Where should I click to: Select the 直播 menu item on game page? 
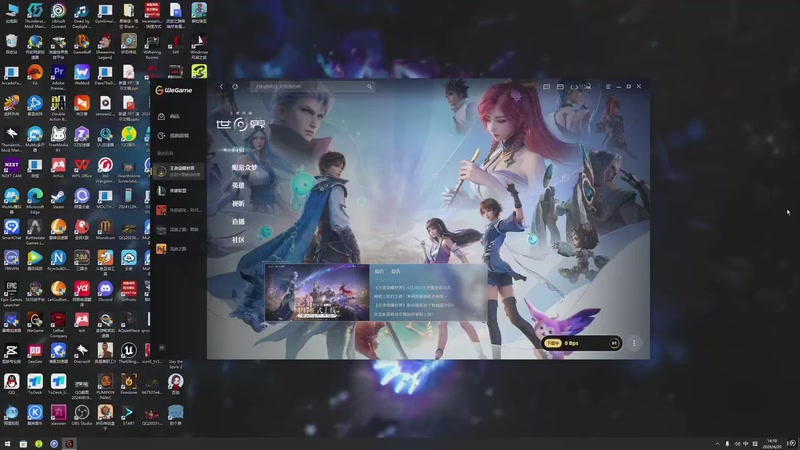click(238, 221)
